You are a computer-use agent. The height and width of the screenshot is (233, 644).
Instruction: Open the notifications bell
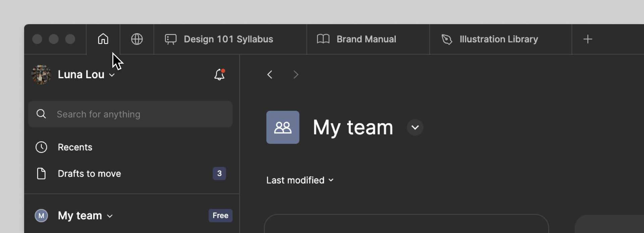click(219, 74)
